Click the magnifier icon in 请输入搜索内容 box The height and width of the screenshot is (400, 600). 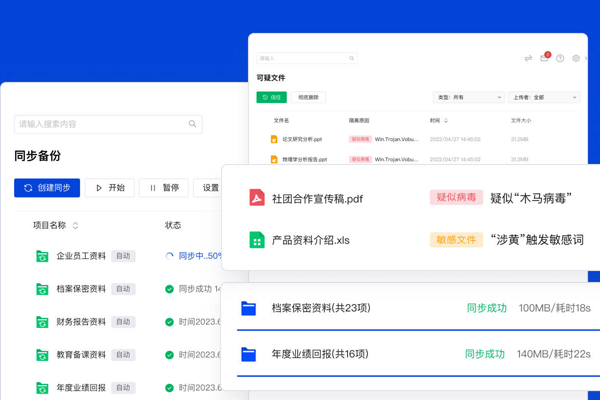coord(192,124)
